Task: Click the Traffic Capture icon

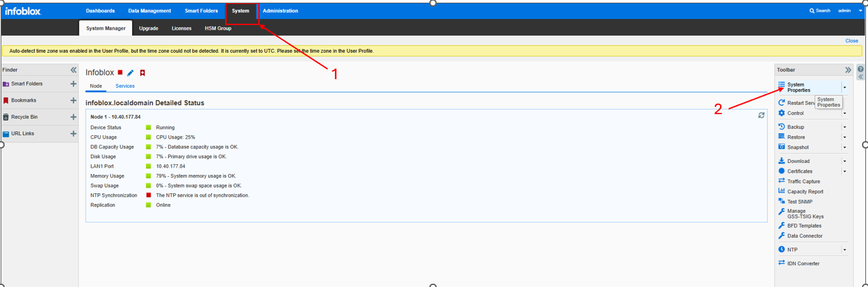Action: (781, 181)
